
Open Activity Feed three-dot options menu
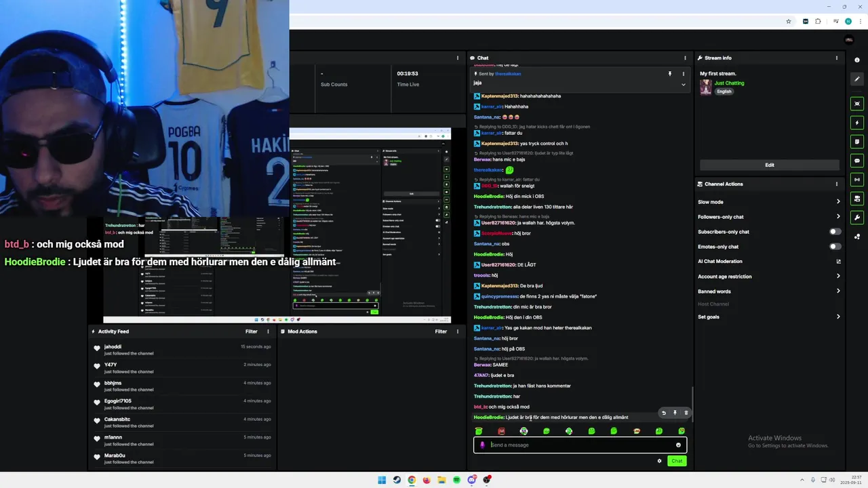pyautogui.click(x=268, y=331)
